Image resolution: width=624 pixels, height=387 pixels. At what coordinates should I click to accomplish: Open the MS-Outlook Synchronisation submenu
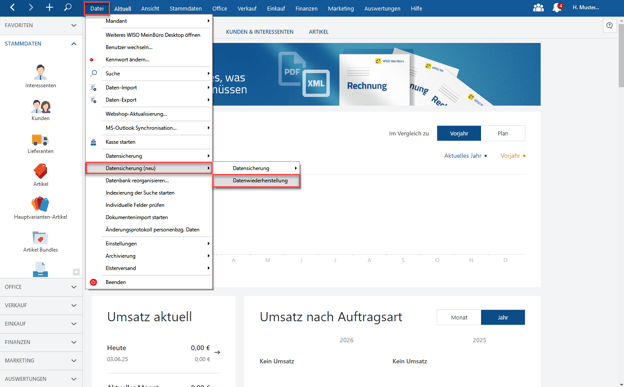(x=149, y=128)
